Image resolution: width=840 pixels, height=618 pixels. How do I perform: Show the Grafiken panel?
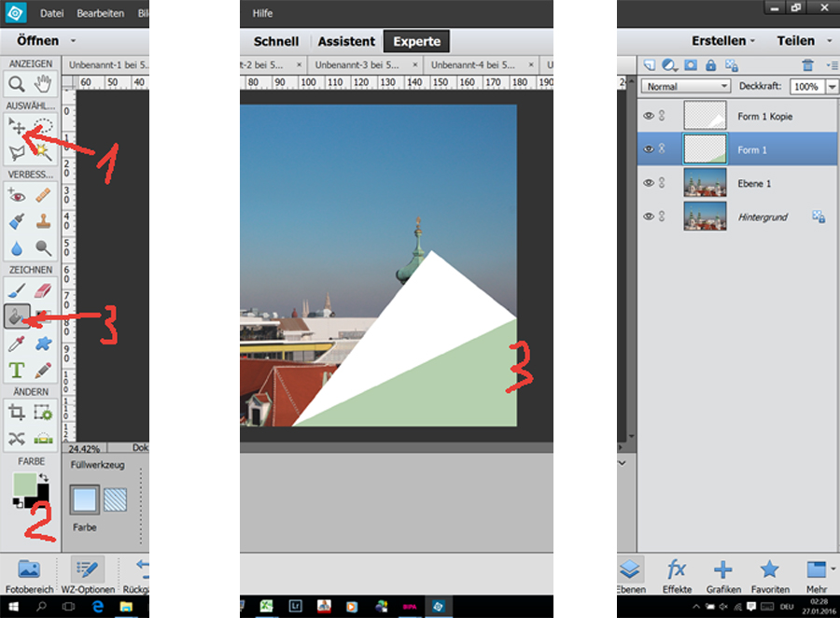[x=723, y=576]
